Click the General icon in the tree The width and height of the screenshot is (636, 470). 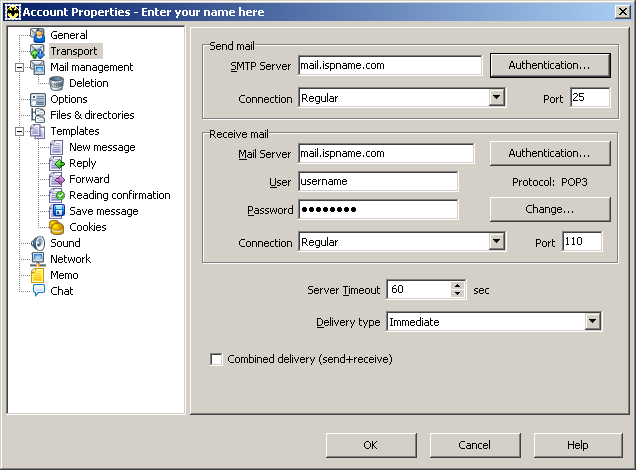point(38,35)
